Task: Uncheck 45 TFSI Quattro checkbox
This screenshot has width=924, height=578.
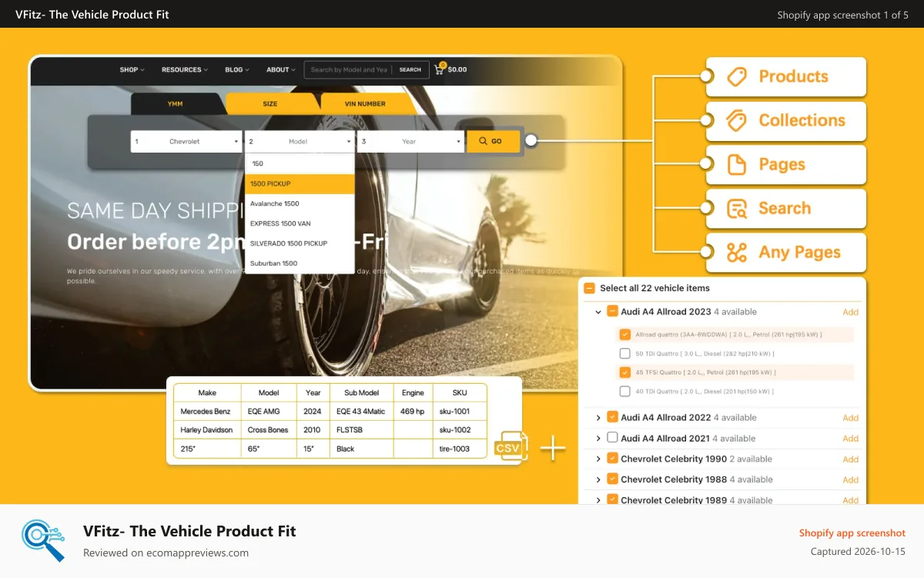Action: pos(625,372)
